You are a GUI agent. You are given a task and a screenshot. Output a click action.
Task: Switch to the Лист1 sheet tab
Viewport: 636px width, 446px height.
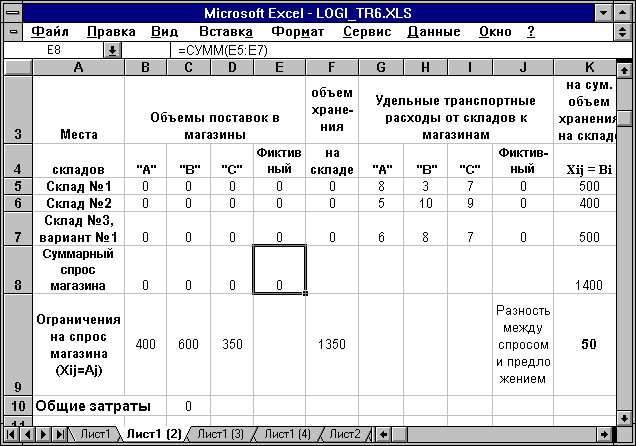pyautogui.click(x=95, y=434)
